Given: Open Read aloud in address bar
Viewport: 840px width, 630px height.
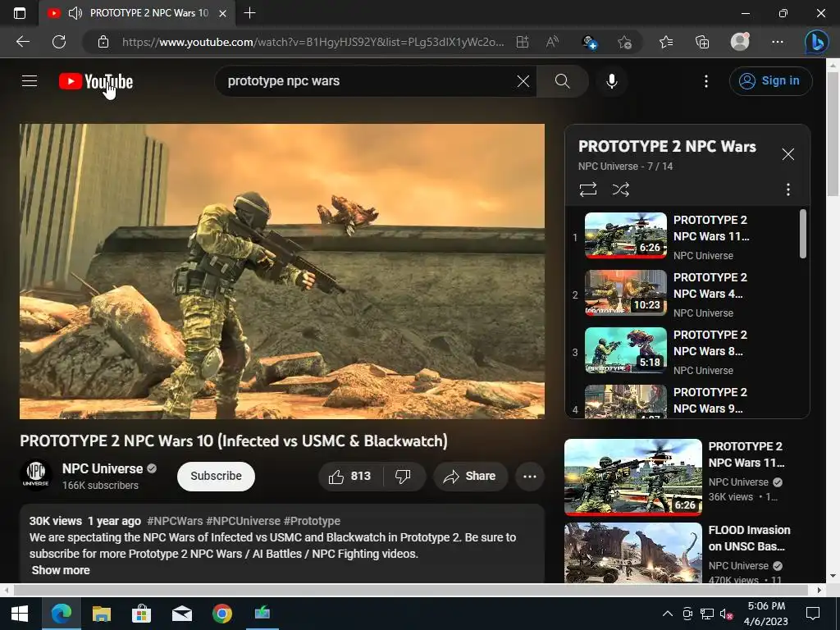Looking at the screenshot, I should click(x=552, y=42).
